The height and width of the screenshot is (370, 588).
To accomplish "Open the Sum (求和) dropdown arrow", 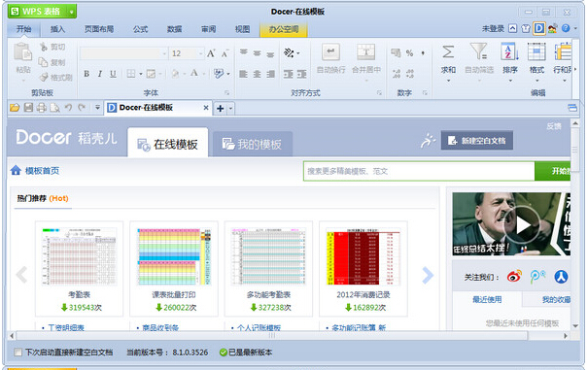I will tap(448, 81).
